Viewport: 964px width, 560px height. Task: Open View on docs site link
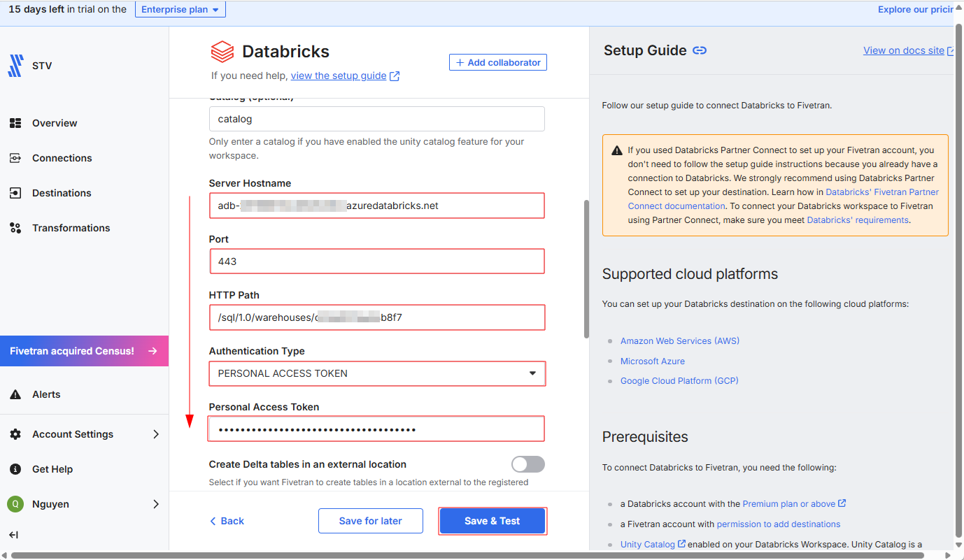904,50
